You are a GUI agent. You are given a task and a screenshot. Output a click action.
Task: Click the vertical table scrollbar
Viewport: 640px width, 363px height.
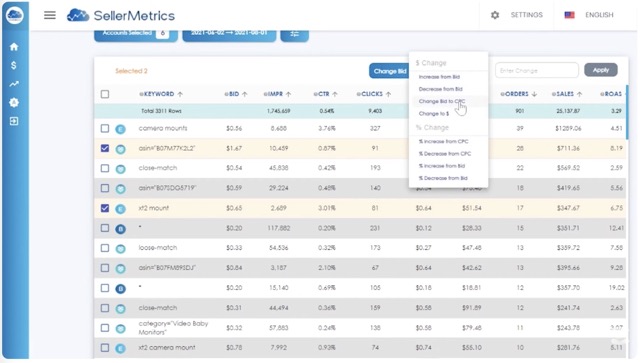pos(627,112)
